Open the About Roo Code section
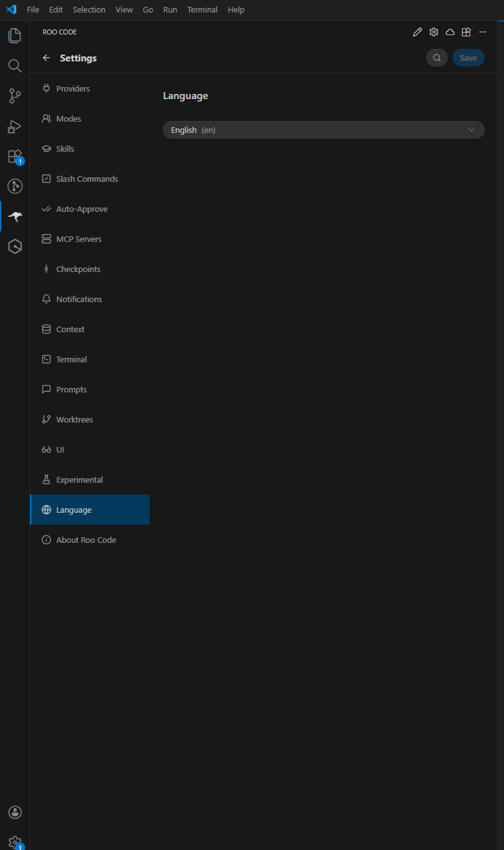 pos(86,540)
